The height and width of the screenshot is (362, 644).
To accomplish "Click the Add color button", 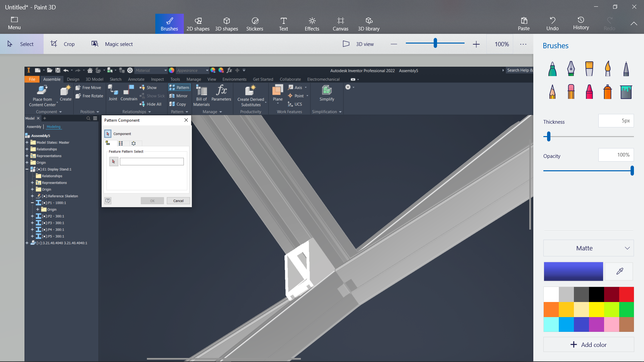I will (588, 344).
